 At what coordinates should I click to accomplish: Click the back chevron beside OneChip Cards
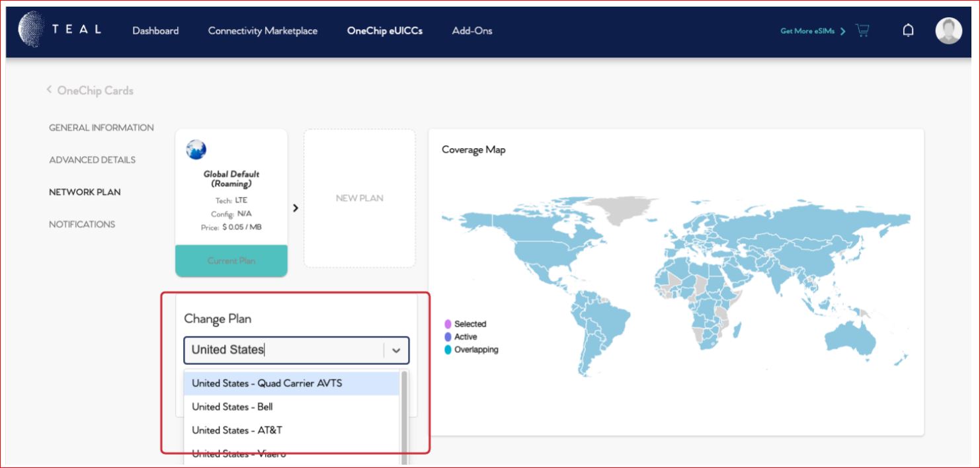[x=49, y=90]
